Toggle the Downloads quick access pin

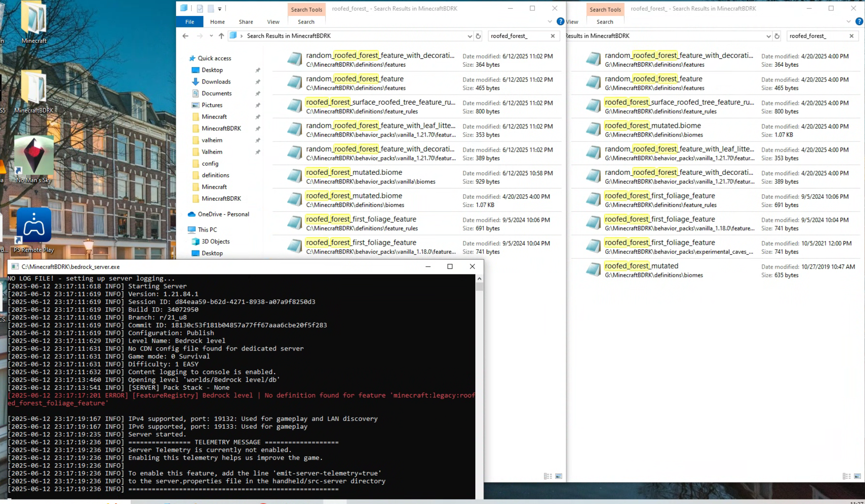(258, 82)
